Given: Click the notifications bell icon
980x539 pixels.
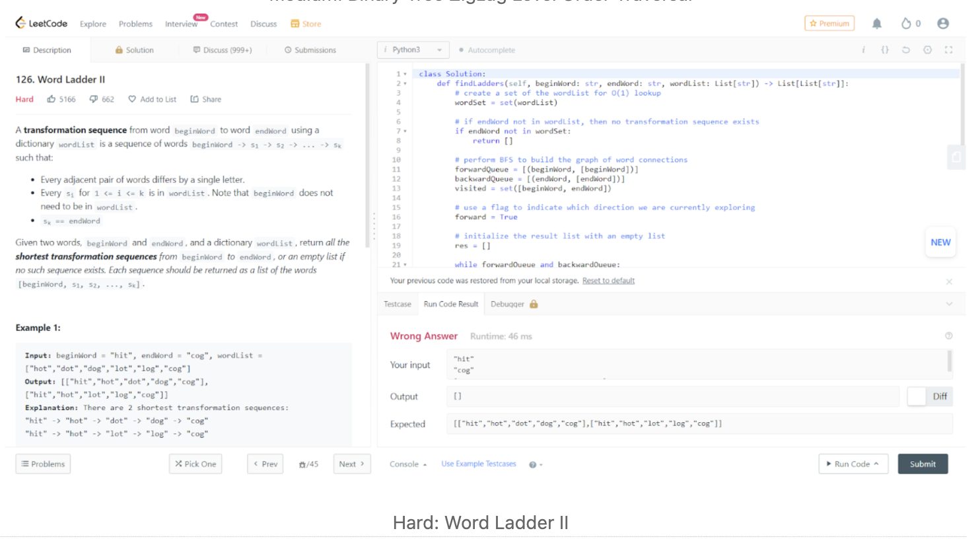Looking at the screenshot, I should coord(876,24).
